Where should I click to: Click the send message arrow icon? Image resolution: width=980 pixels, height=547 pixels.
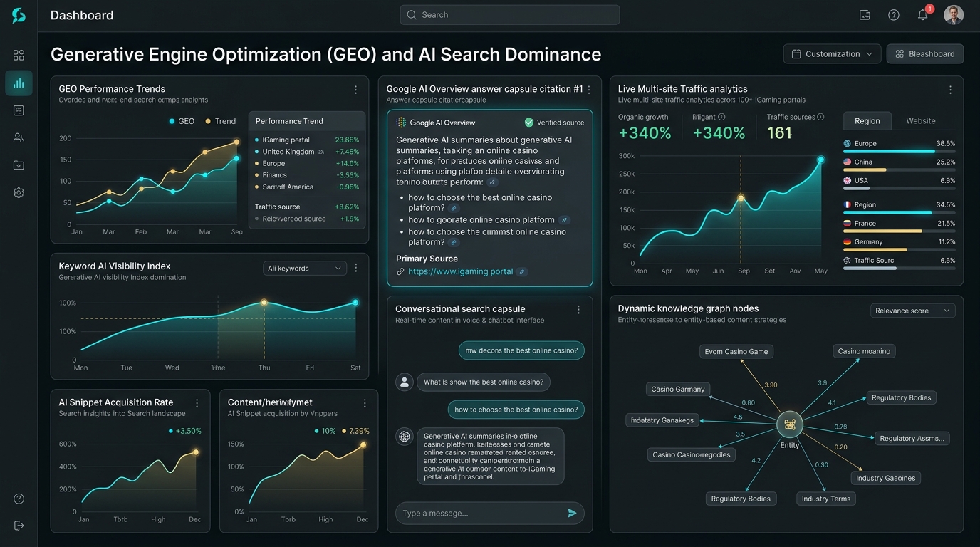click(x=572, y=513)
